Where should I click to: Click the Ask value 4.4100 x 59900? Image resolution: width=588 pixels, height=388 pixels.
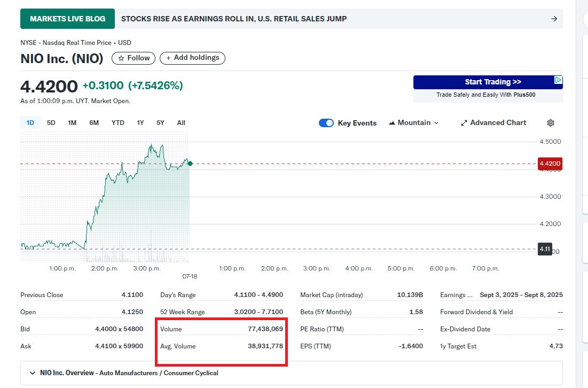(119, 346)
